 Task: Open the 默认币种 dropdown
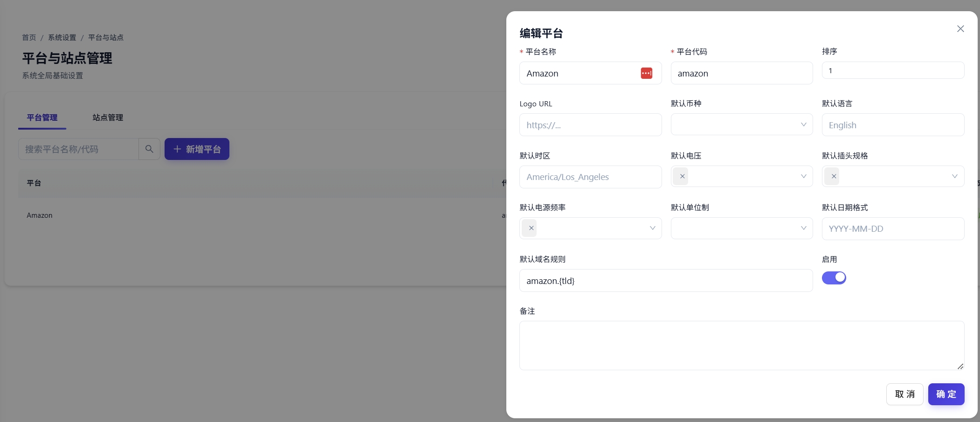tap(741, 125)
